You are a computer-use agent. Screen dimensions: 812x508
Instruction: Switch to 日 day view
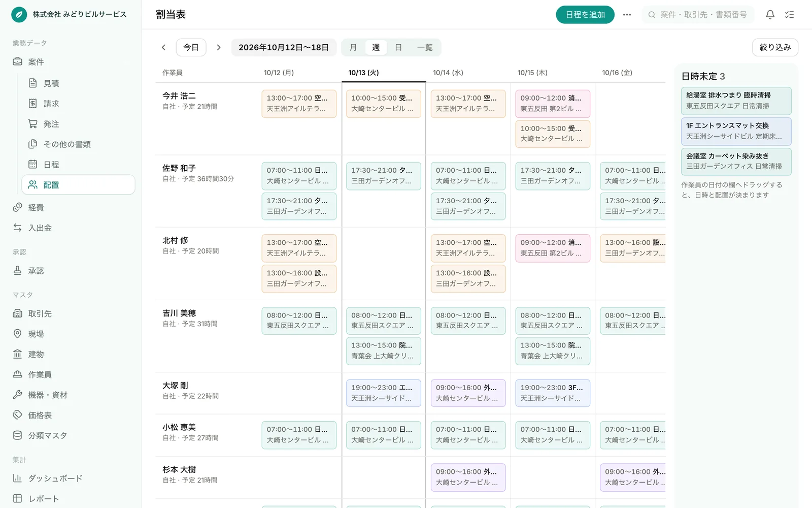(398, 47)
